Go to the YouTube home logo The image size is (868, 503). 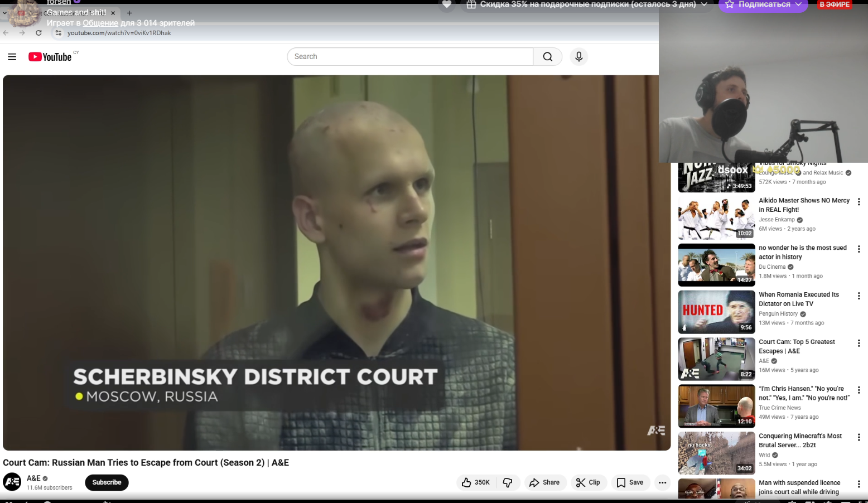(x=50, y=57)
